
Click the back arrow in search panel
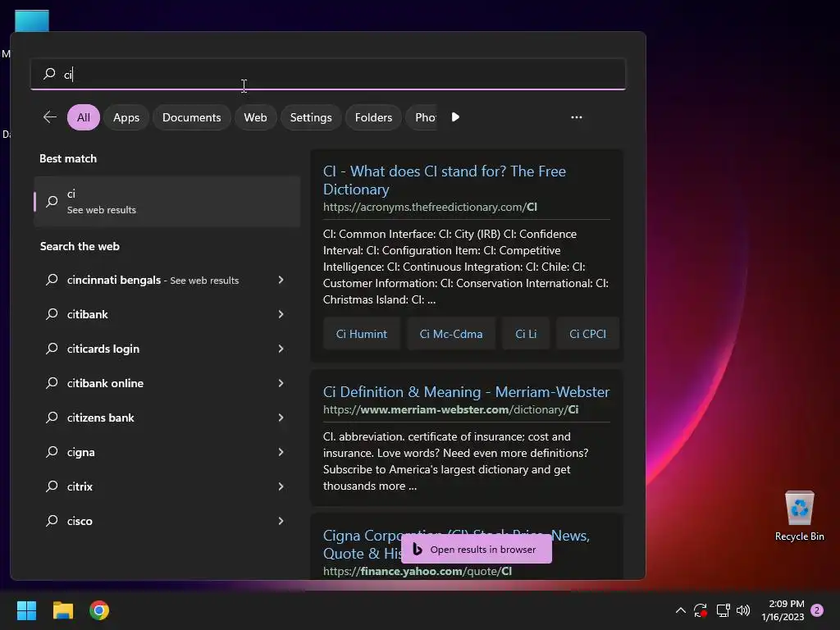pos(50,116)
